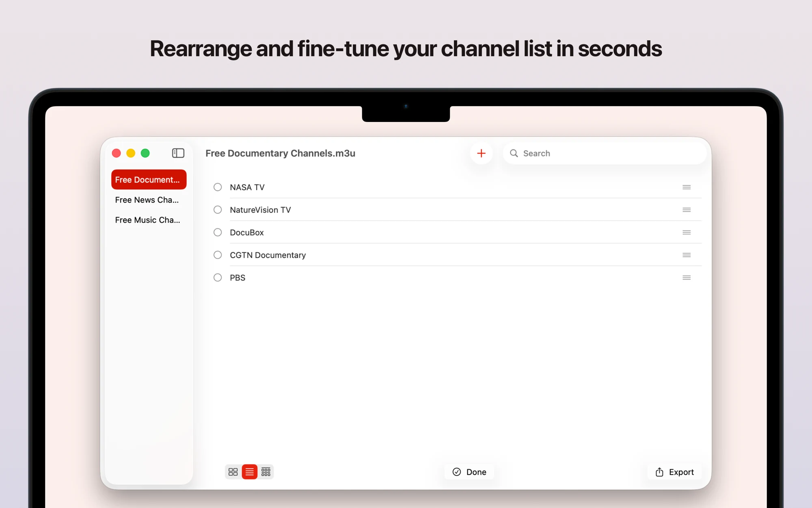Click the reorder handle for CGTN Documentary
Viewport: 812px width, 508px height.
tap(687, 255)
